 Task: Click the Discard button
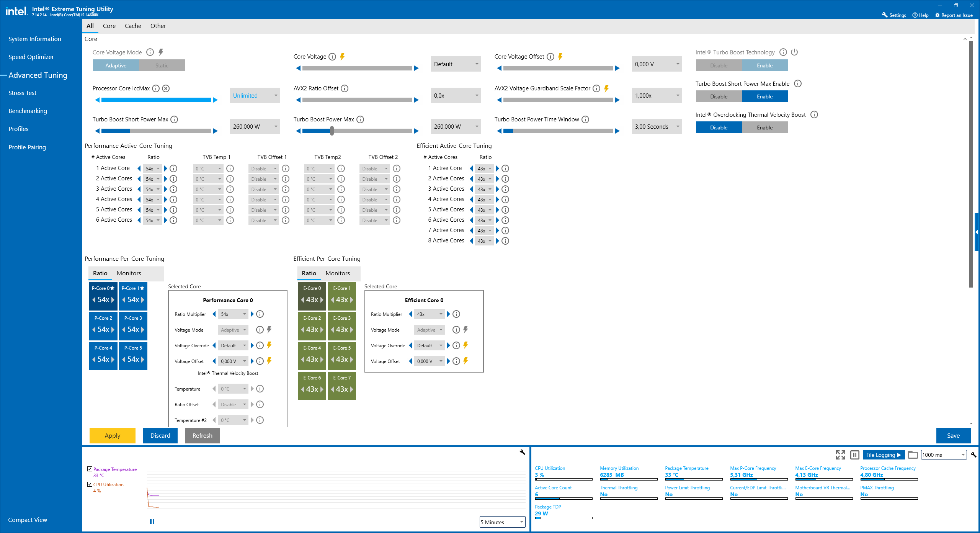[160, 436]
